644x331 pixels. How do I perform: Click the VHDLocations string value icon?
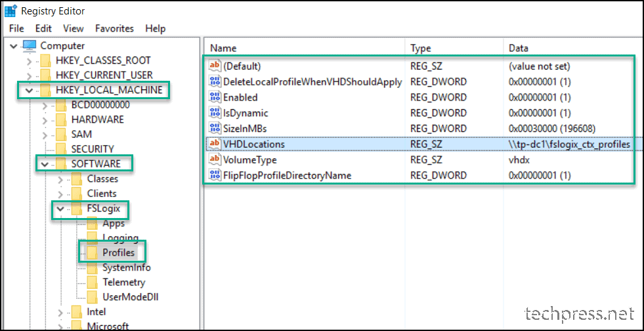(x=215, y=144)
